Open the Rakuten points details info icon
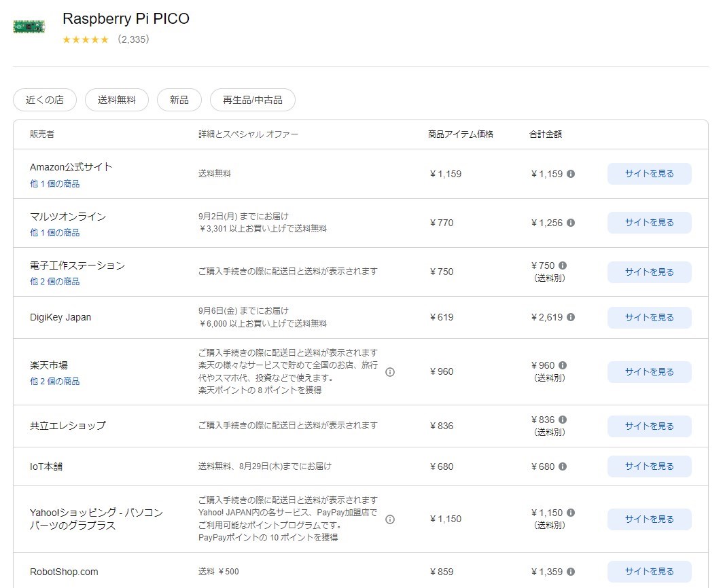 click(390, 372)
